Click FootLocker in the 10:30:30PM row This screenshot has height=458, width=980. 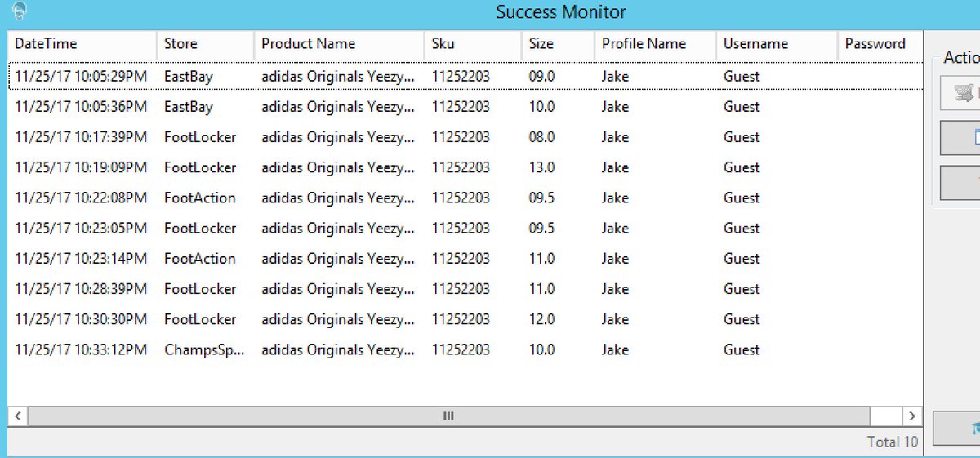pyautogui.click(x=200, y=319)
